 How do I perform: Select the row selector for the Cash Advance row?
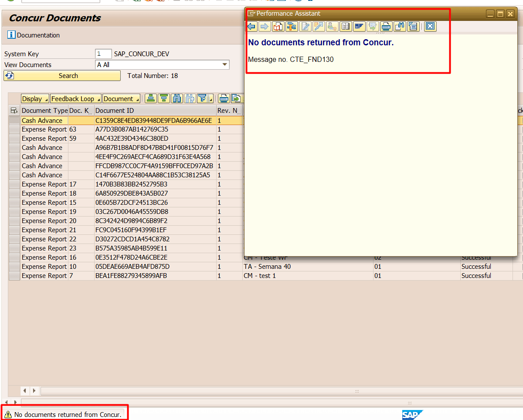(x=14, y=120)
